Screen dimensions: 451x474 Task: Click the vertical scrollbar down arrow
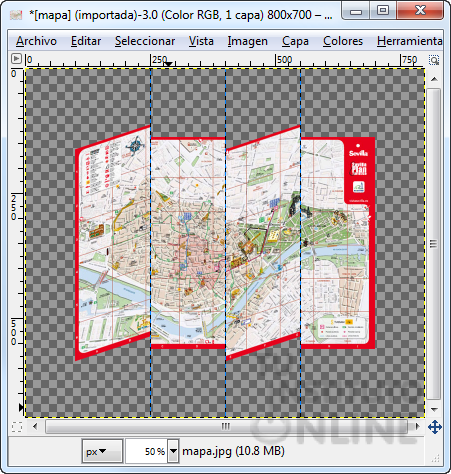click(x=434, y=409)
